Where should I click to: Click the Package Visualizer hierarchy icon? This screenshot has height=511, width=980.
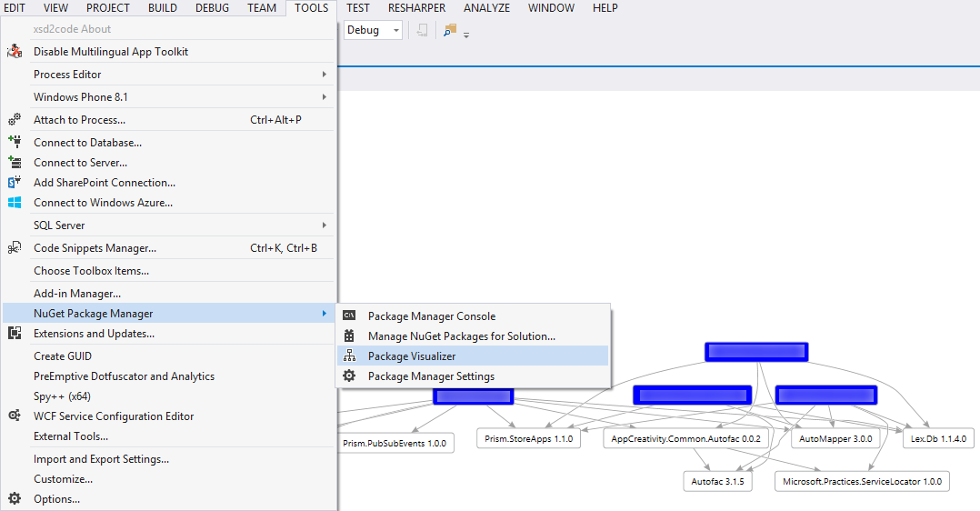pos(349,356)
